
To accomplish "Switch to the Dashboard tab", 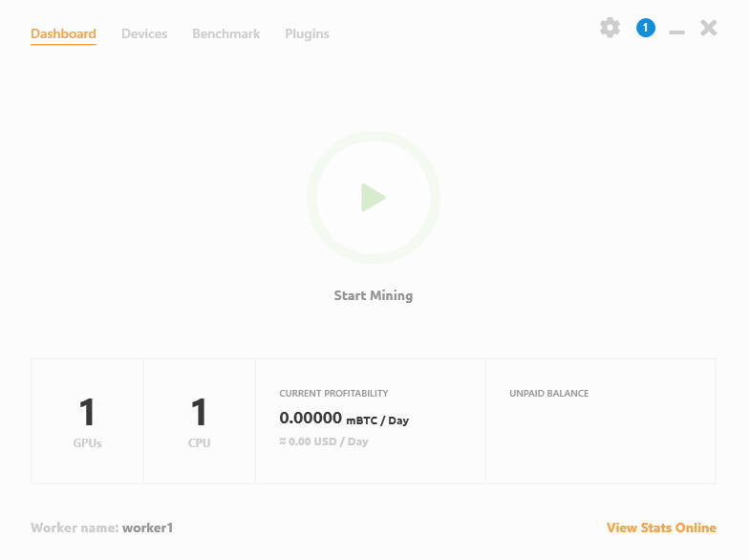I will [63, 33].
